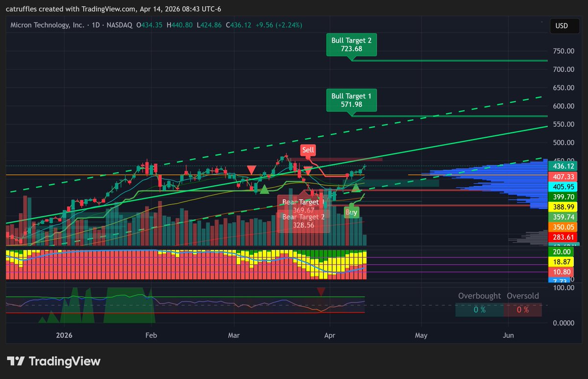Click the May time axis label
588x379 pixels.
421,336
